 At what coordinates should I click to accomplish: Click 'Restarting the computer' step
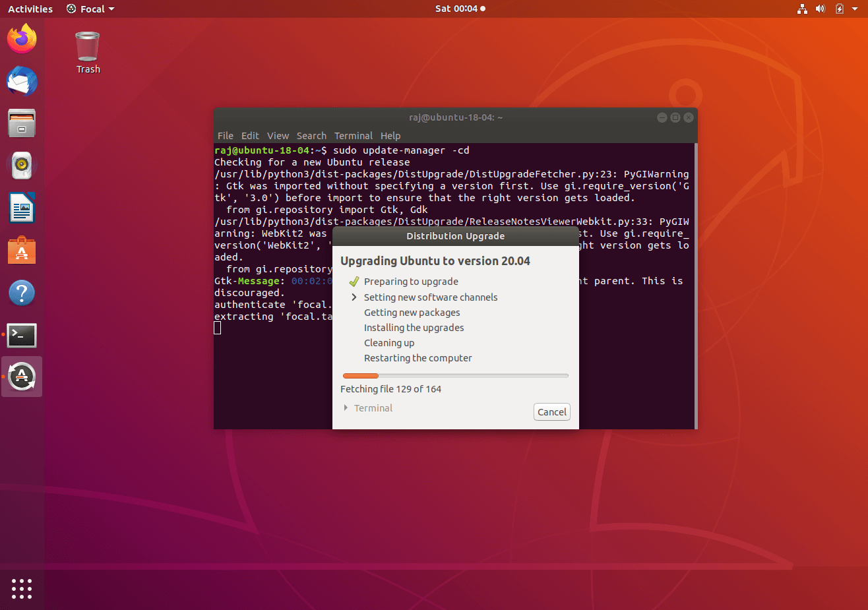tap(418, 358)
